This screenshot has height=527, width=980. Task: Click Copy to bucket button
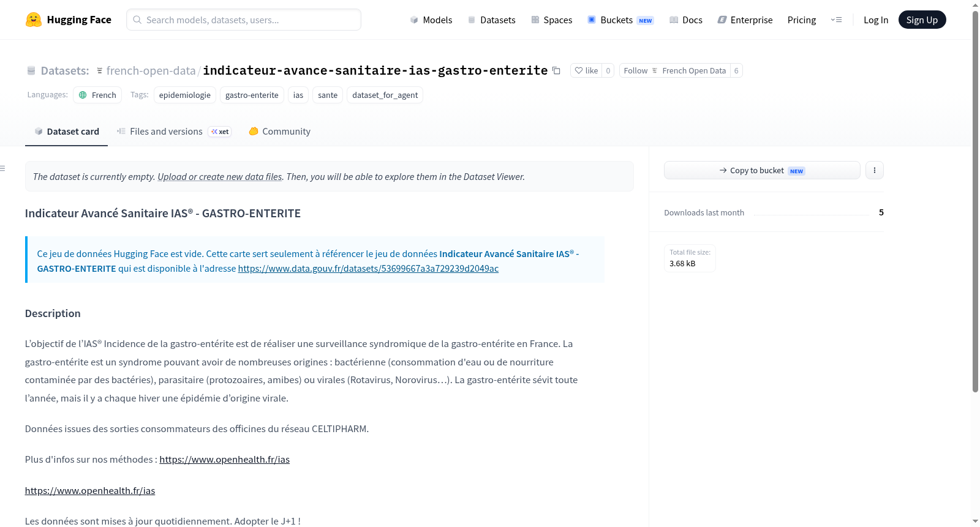tap(762, 170)
